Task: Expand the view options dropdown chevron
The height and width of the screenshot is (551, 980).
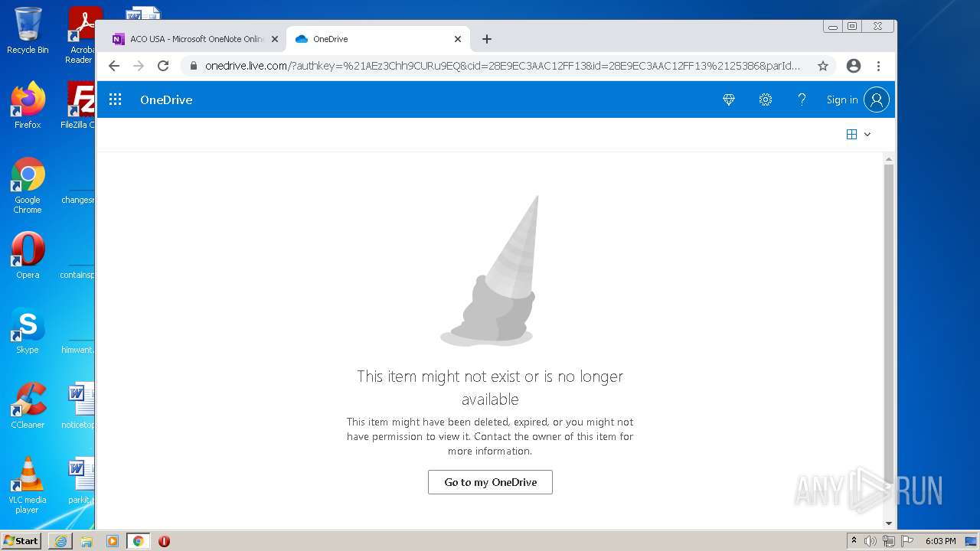Action: [x=867, y=134]
